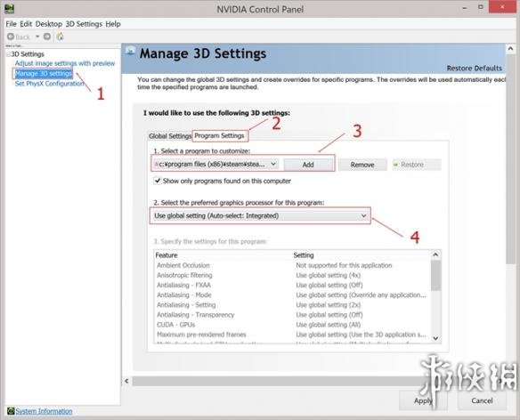Click the Forward navigation arrow icon

47,36
